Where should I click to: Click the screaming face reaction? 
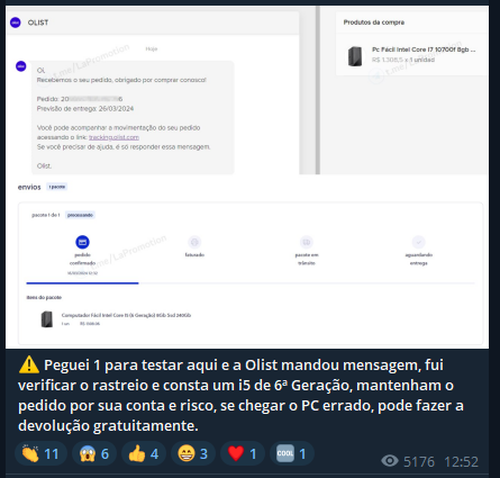pyautogui.click(x=94, y=454)
